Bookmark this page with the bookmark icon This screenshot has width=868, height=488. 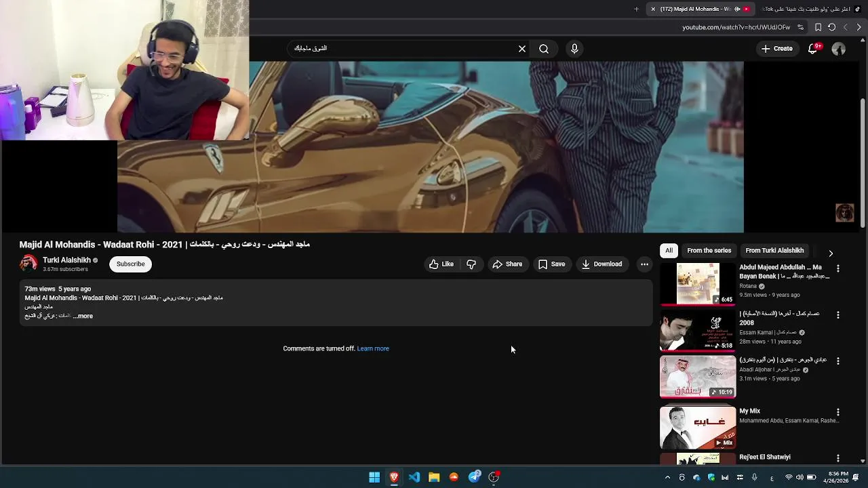pyautogui.click(x=818, y=27)
